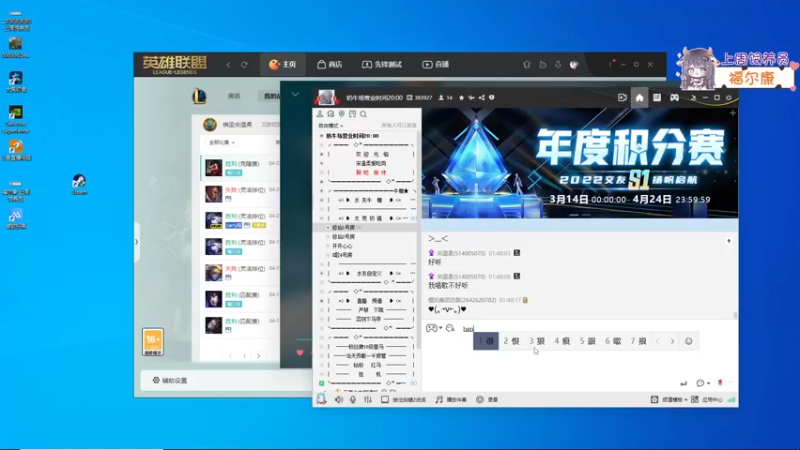Open the video icon in YY channel header
800x450 pixels.
[622, 97]
